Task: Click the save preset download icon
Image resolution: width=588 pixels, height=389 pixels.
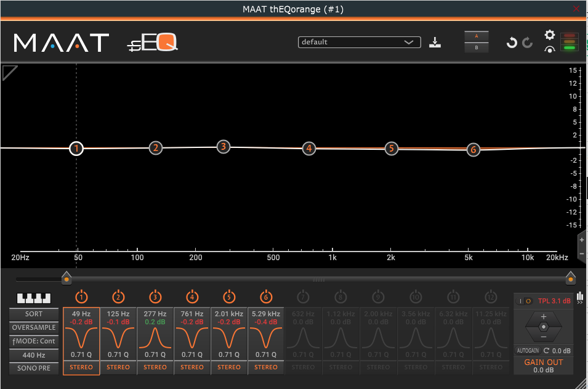Action: [x=435, y=43]
